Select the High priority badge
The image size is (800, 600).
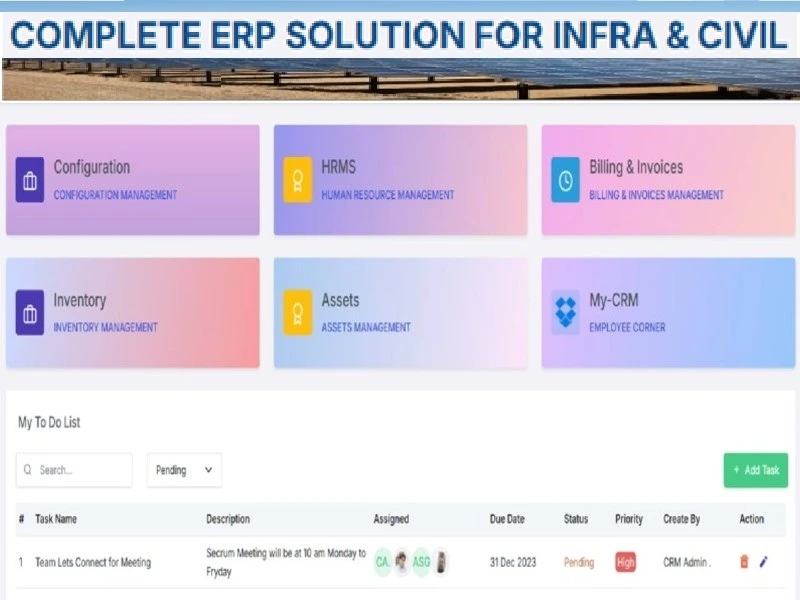(625, 562)
